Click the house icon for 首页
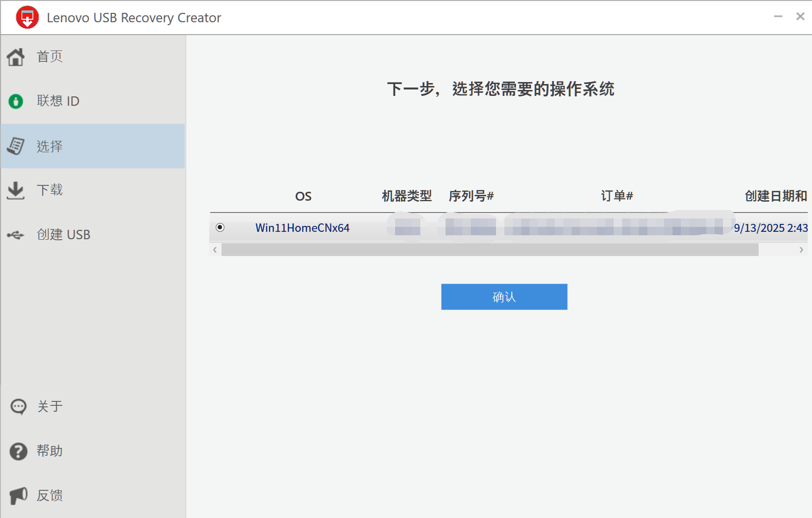 pos(16,57)
